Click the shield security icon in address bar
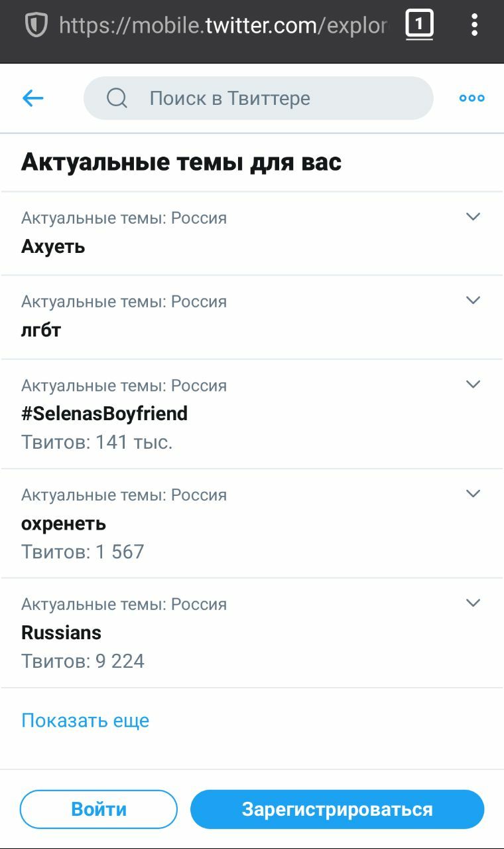The image size is (504, 849). pos(35,25)
